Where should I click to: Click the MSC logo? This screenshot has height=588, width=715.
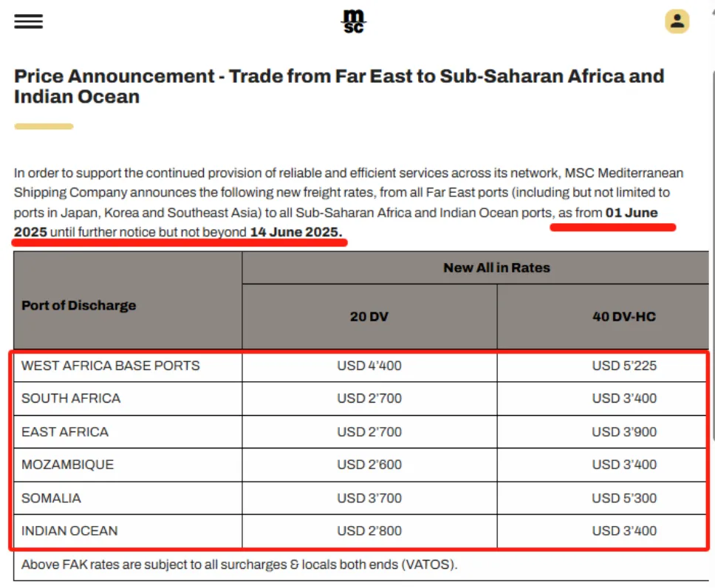[x=354, y=21]
